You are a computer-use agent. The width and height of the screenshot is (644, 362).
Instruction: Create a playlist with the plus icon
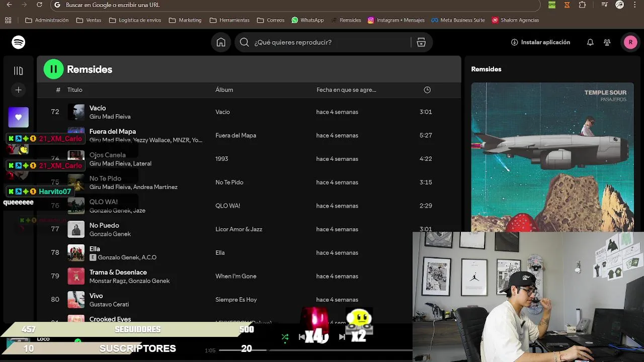[x=19, y=90]
